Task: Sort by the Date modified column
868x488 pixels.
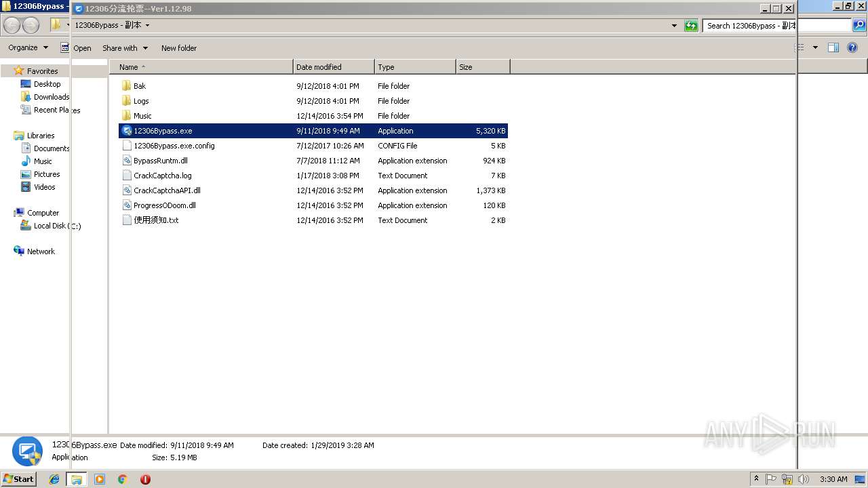Action: [334, 67]
